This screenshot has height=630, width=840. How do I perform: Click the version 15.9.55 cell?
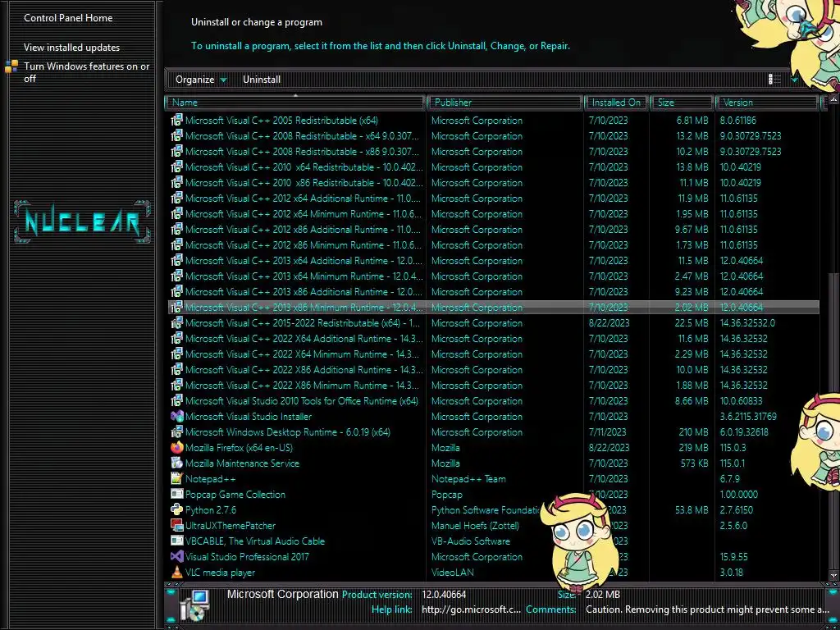coord(734,557)
